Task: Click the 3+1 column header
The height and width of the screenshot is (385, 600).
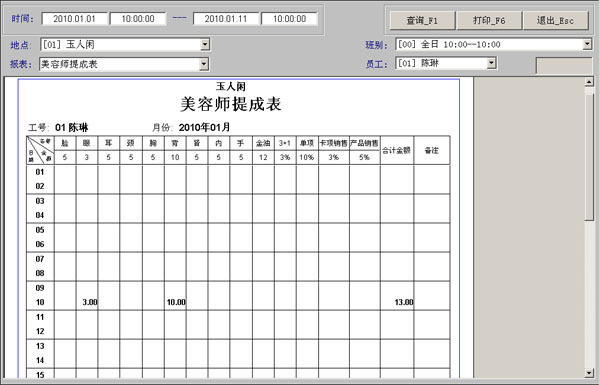Action: (x=285, y=143)
